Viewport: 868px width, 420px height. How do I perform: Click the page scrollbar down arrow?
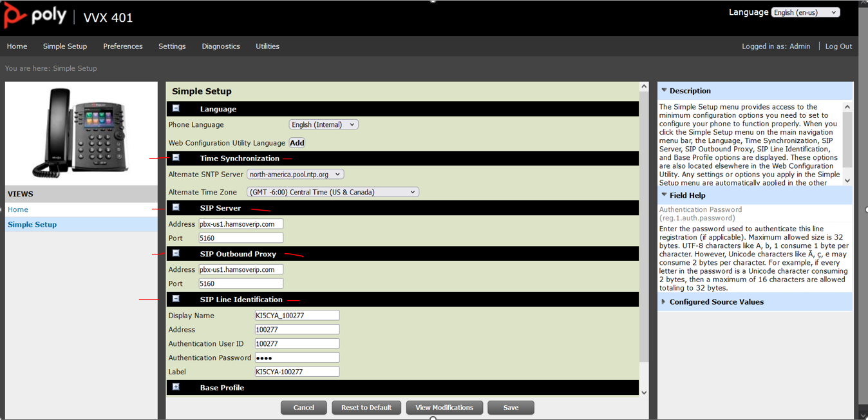point(863,414)
